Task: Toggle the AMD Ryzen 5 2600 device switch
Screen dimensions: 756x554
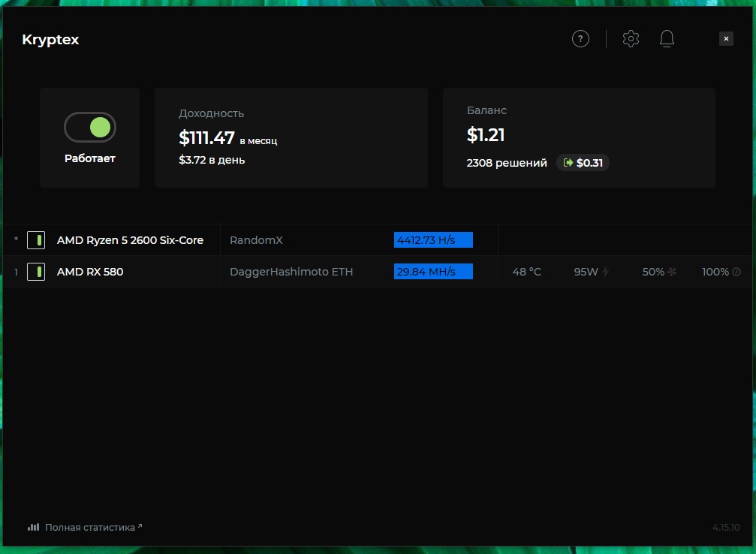Action: coord(36,240)
